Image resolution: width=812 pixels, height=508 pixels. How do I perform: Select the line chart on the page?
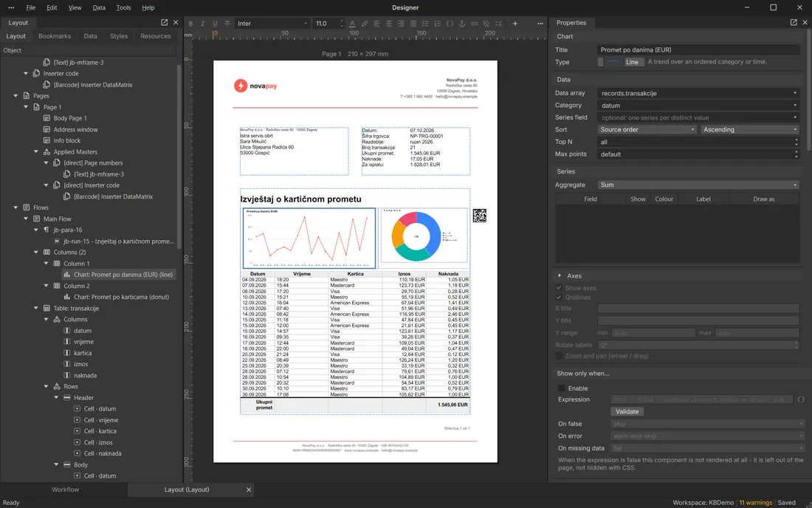coord(309,238)
